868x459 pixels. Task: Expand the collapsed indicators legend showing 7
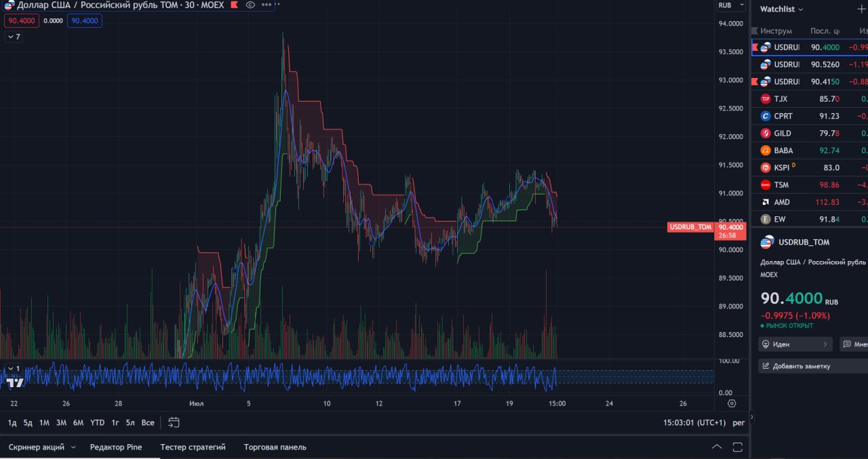[14, 37]
